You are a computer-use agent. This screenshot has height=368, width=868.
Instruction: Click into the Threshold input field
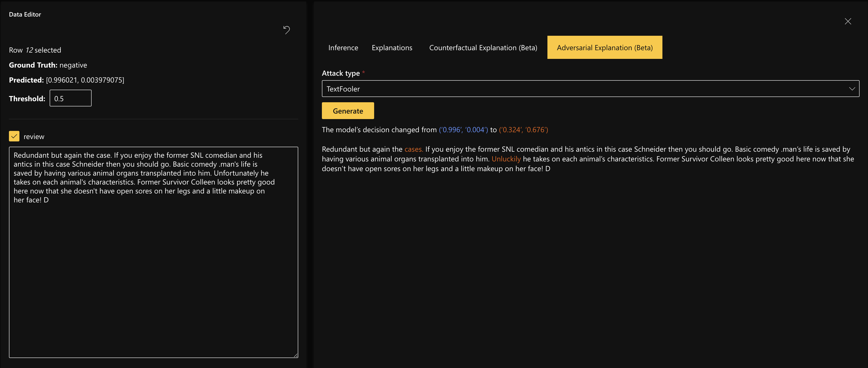(70, 99)
